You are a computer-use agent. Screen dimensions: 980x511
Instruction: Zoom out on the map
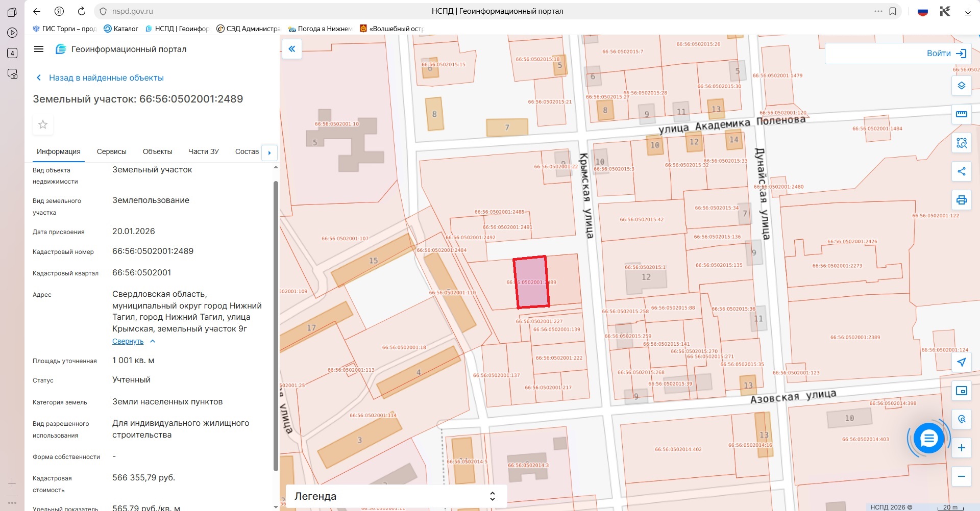(961, 476)
